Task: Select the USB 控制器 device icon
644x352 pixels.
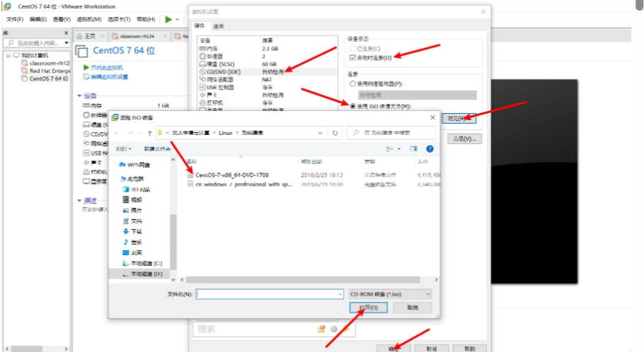Action: (202, 87)
